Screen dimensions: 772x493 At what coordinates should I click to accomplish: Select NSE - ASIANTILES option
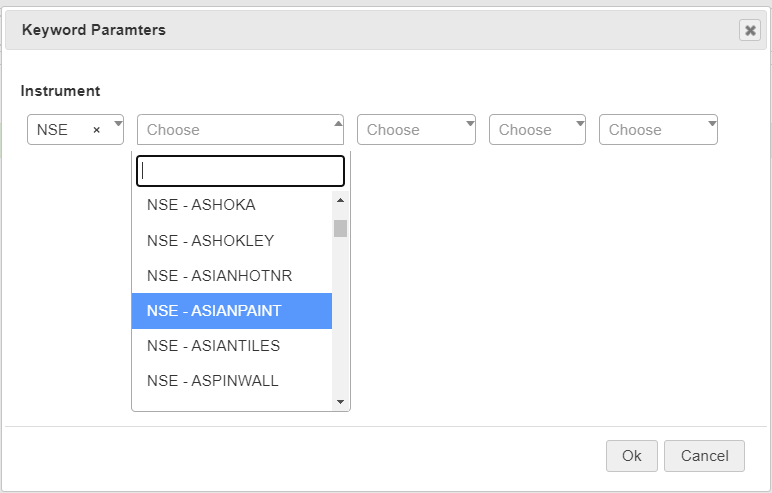pos(232,346)
